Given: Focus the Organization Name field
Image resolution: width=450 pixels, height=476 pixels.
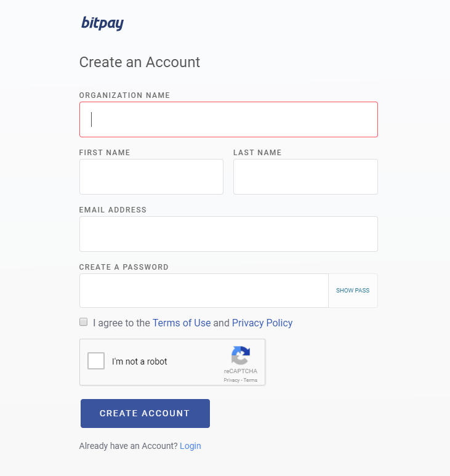Looking at the screenshot, I should 228,119.
